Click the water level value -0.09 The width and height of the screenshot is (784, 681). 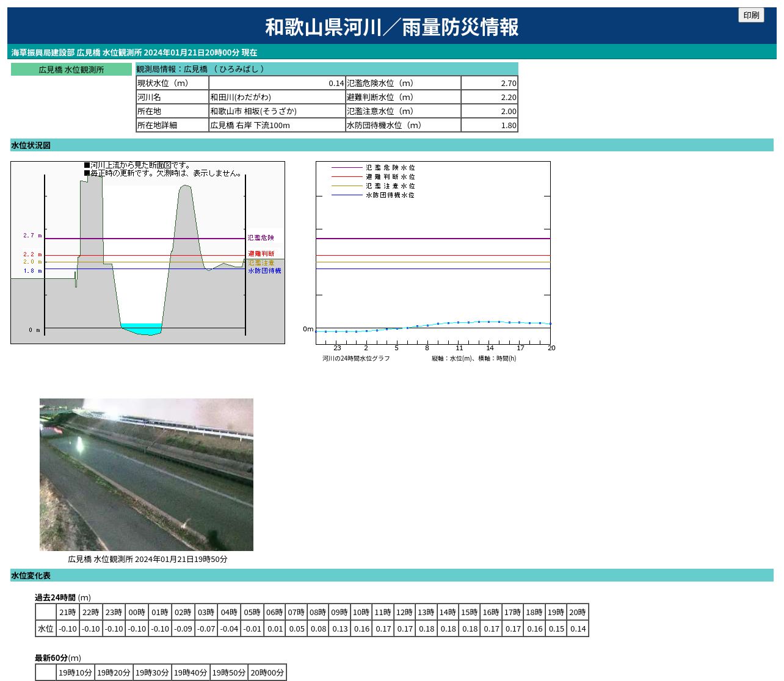click(x=183, y=629)
